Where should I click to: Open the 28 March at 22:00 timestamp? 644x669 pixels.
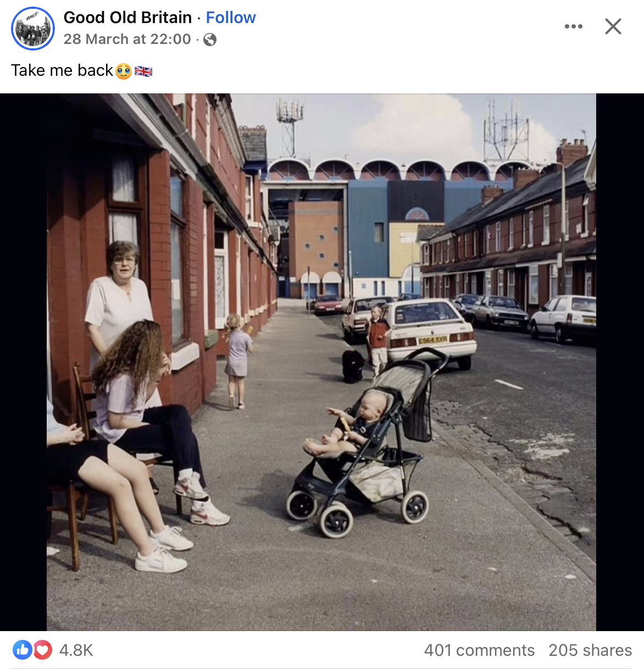[x=127, y=39]
